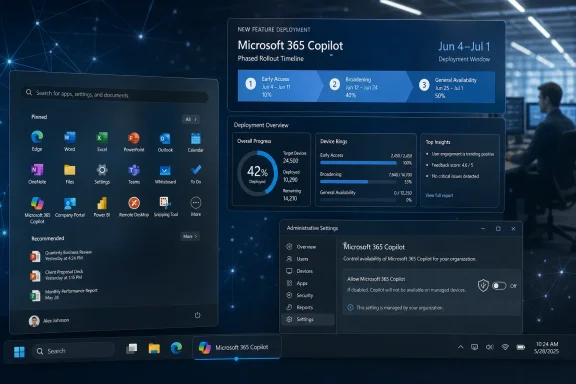Click the 42% deployed progress ring
Screen dimensions: 576x384
click(257, 173)
